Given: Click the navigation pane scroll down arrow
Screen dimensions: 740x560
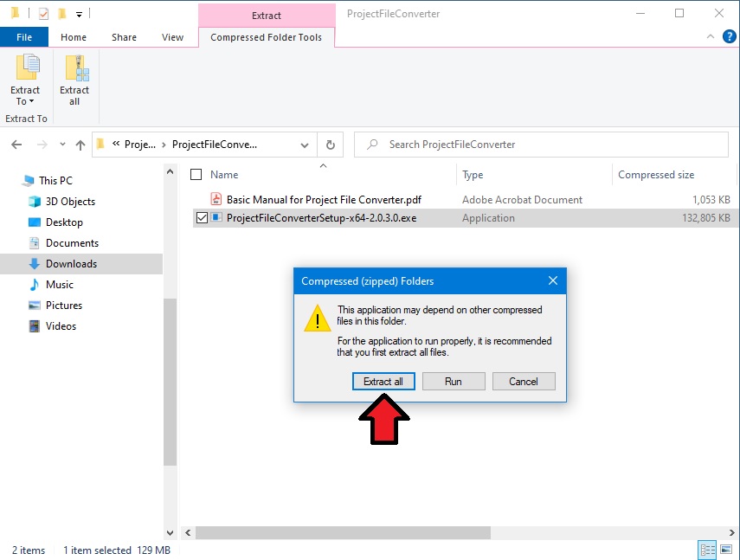Looking at the screenshot, I should [170, 532].
